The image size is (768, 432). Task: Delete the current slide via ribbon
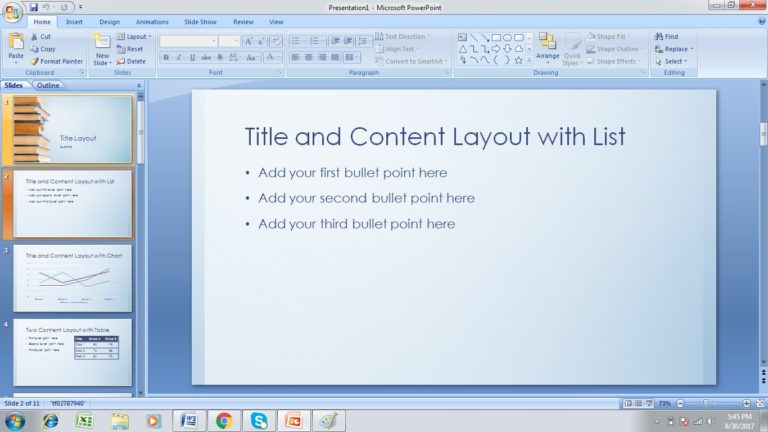coord(131,61)
